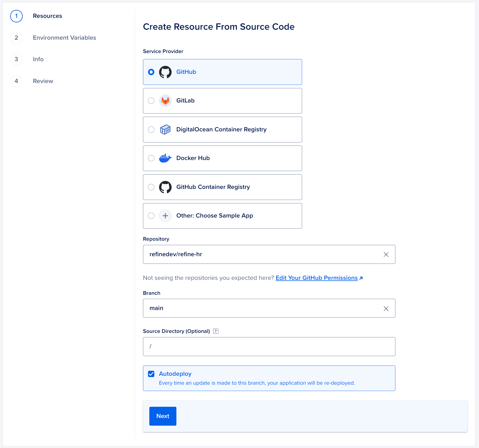Image resolution: width=479 pixels, height=448 pixels.
Task: Select the GitHub radio button
Action: 151,72
